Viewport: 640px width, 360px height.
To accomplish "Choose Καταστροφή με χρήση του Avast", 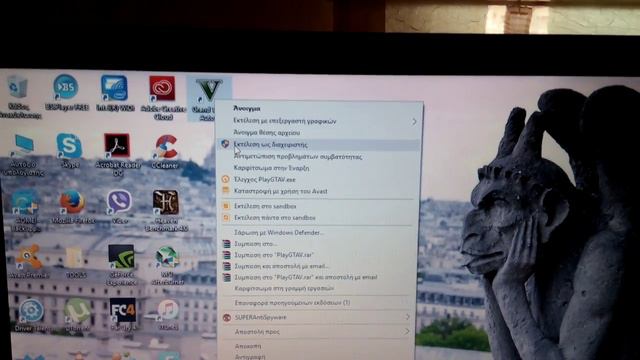I will [320, 191].
